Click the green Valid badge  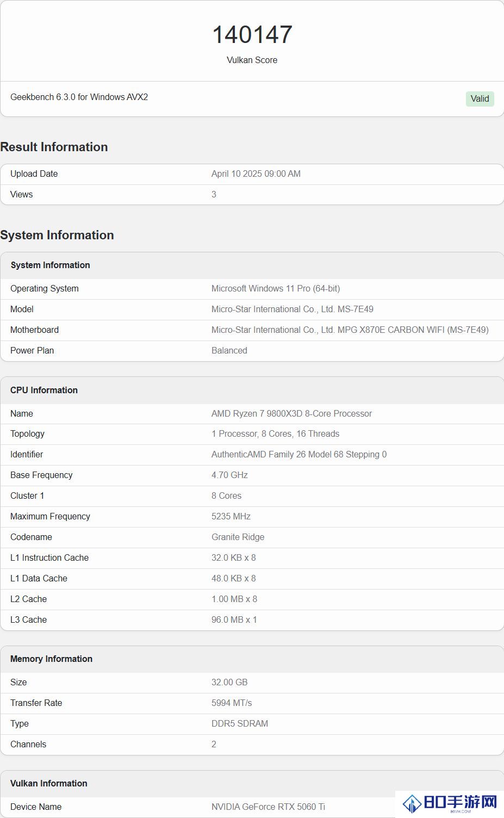click(480, 98)
